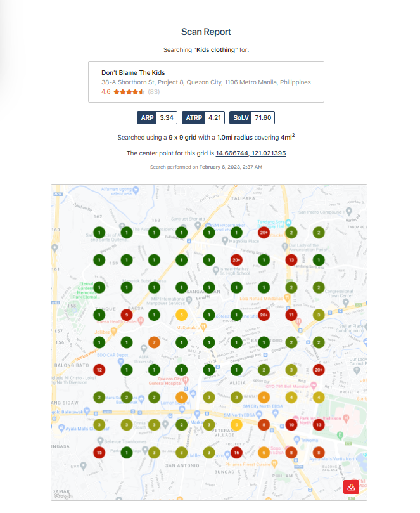The image size is (420, 513).
Task: Click the ATRP 4.21 badge
Action: pos(203,118)
